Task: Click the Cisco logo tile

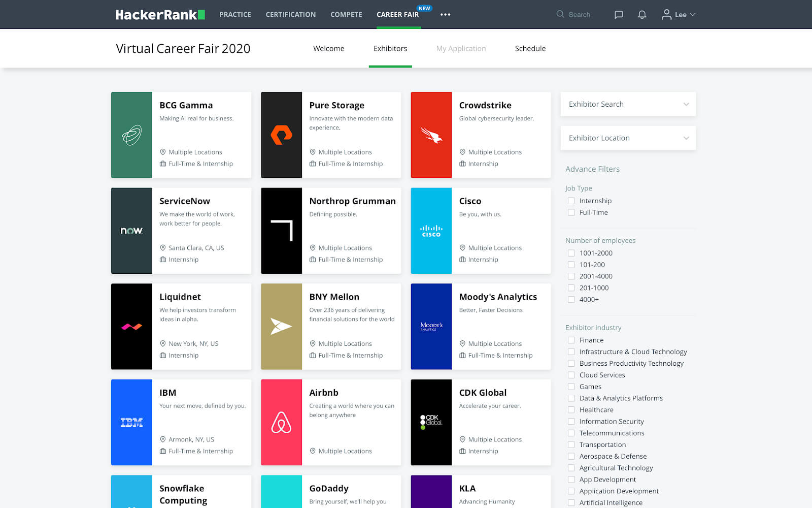Action: (x=431, y=231)
